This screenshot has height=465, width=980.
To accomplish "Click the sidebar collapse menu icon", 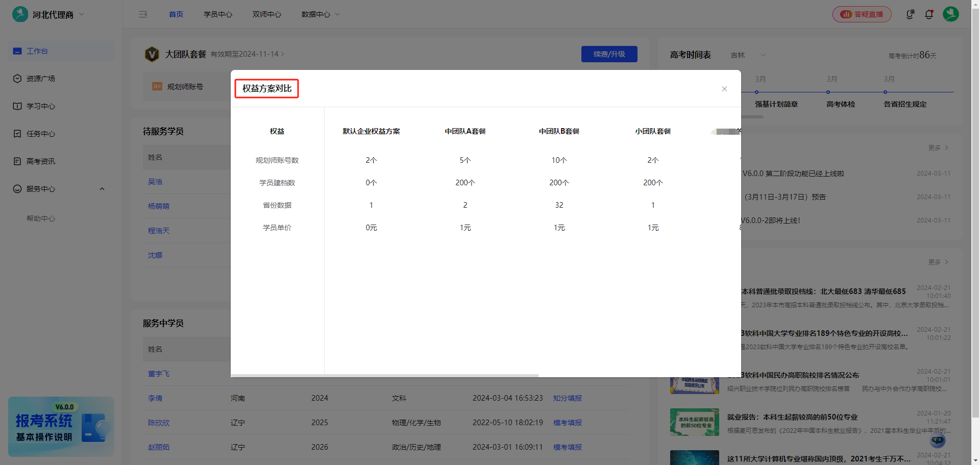I will [x=143, y=14].
